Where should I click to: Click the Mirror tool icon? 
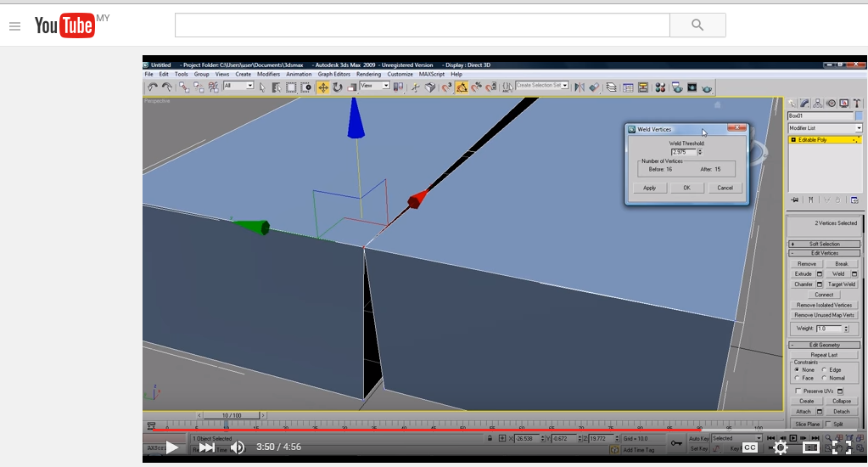point(580,87)
